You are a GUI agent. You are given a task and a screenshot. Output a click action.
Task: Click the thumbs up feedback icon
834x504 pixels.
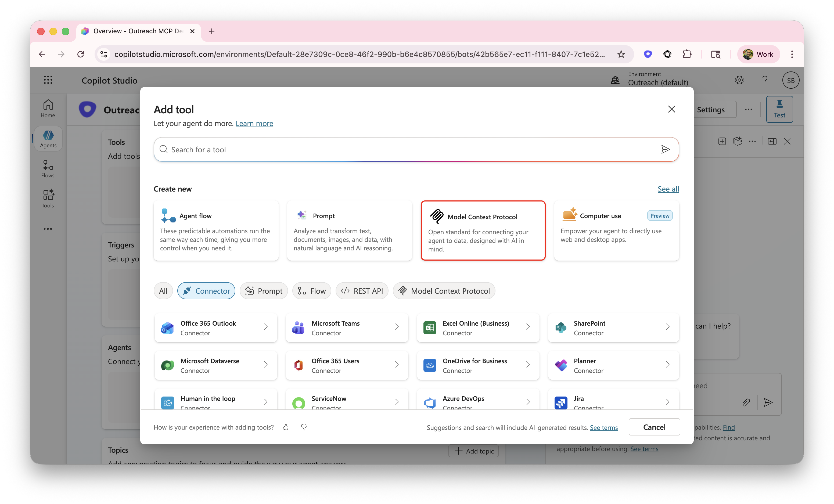286,427
